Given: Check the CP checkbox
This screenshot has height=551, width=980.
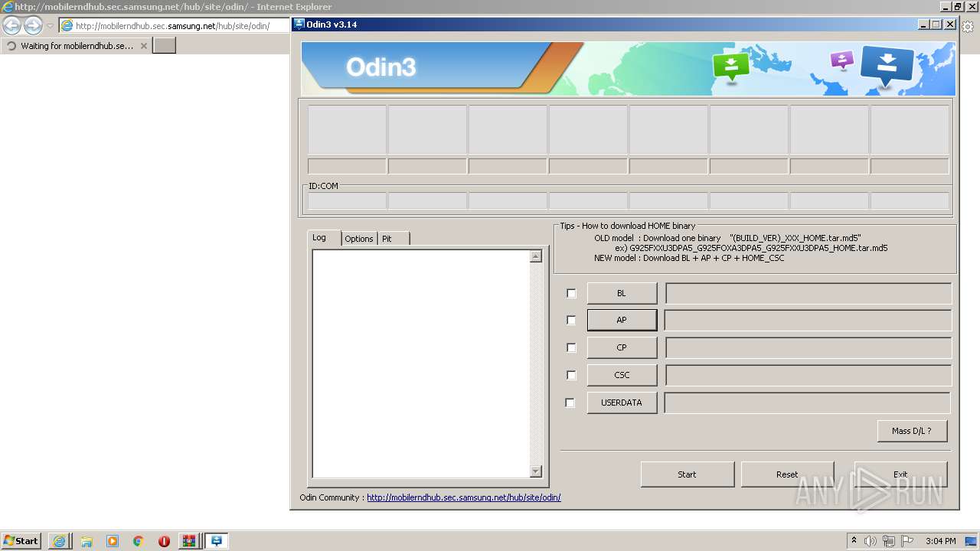Looking at the screenshot, I should (571, 347).
